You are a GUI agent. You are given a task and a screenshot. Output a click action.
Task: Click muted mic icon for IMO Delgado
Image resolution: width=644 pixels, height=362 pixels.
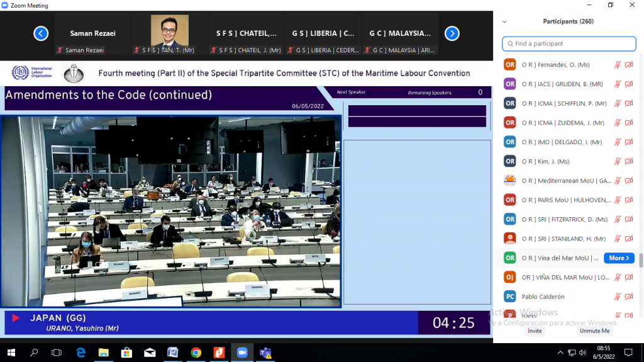pyautogui.click(x=618, y=142)
